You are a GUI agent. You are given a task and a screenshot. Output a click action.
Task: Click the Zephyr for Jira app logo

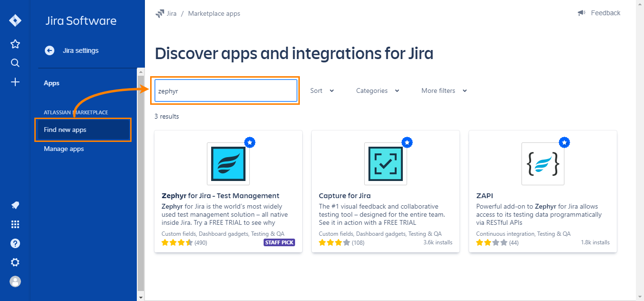pos(228,164)
